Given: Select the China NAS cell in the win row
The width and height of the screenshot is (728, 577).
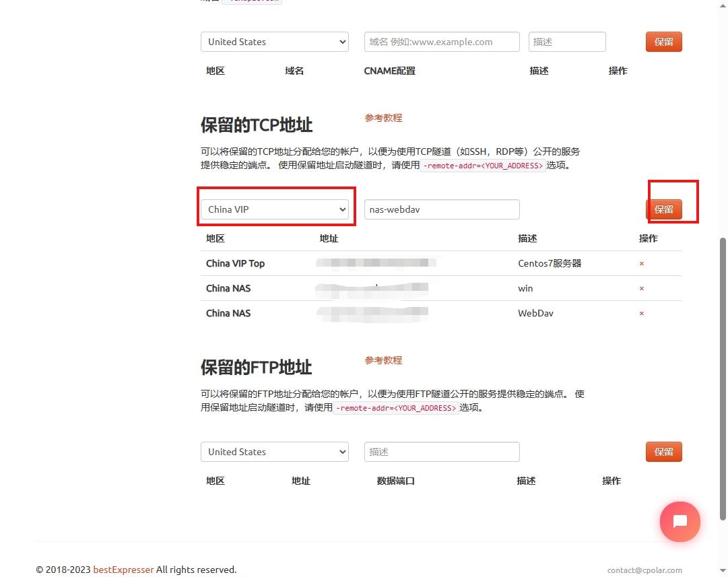Looking at the screenshot, I should click(228, 289).
